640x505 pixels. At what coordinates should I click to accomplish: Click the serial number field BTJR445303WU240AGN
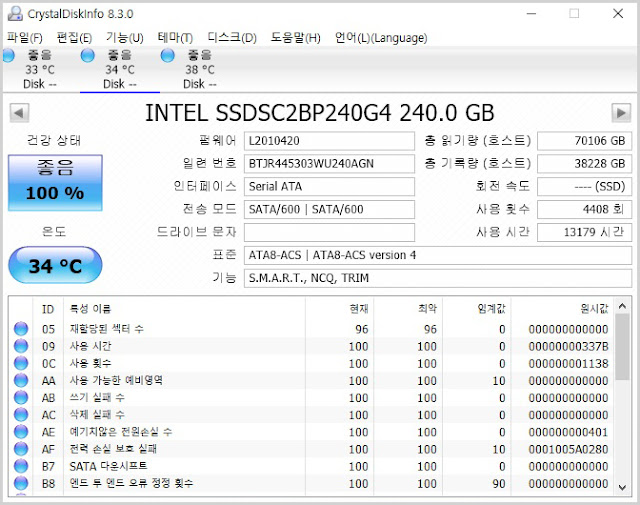329,164
